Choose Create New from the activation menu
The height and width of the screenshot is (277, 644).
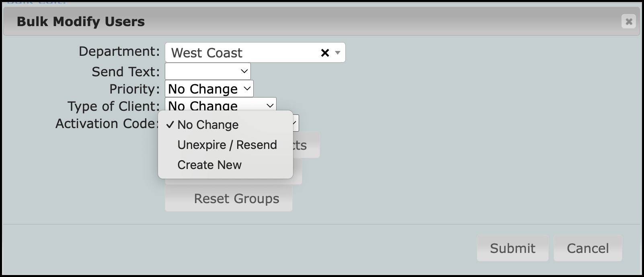(209, 165)
